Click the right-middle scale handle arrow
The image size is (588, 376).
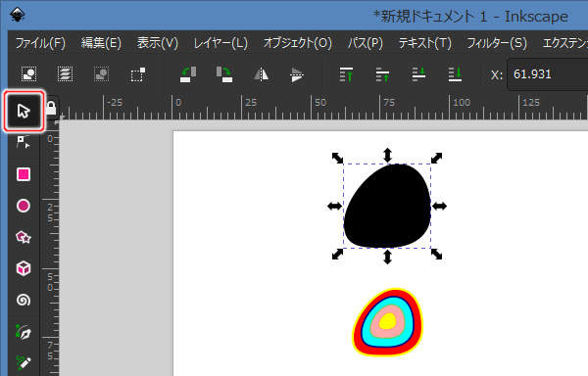pyautogui.click(x=439, y=206)
